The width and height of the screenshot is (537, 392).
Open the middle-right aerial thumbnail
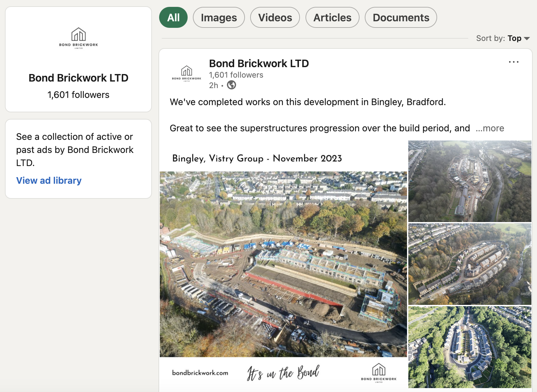pyautogui.click(x=470, y=264)
